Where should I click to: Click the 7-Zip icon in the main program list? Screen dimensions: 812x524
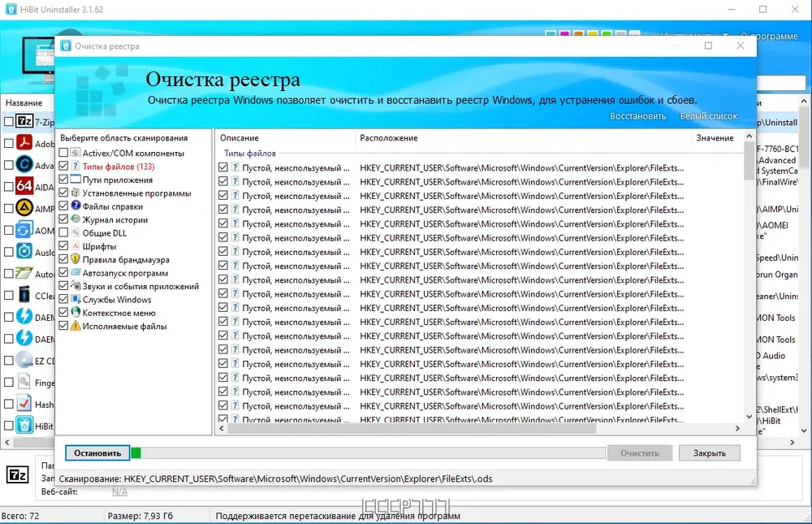[24, 121]
